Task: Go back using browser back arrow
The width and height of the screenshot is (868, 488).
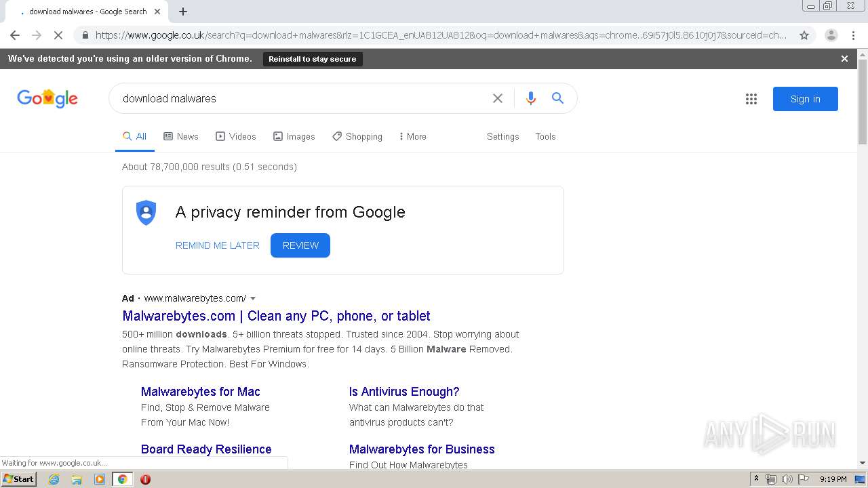Action: tap(15, 35)
